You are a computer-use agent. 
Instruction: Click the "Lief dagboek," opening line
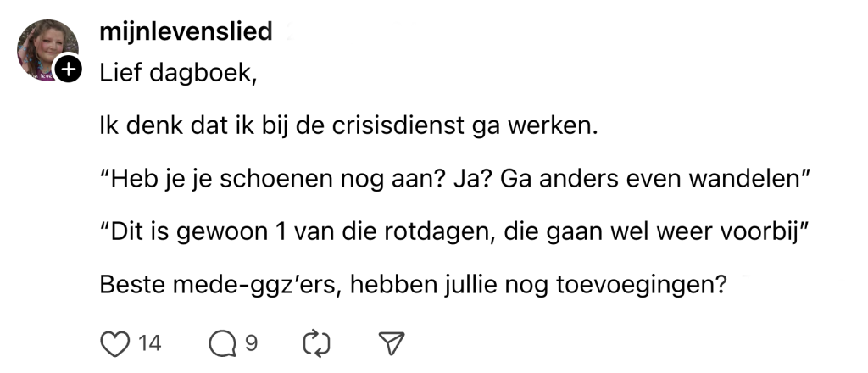177,73
